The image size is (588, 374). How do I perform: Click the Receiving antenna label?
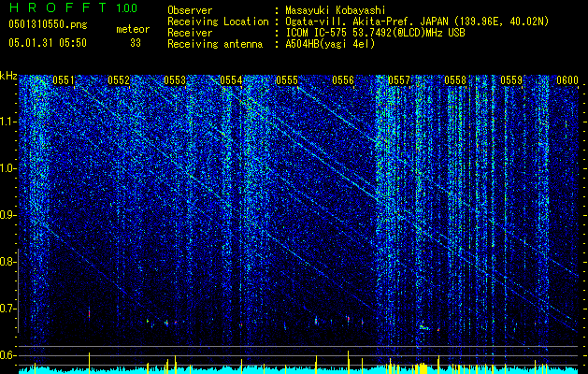tap(215, 44)
